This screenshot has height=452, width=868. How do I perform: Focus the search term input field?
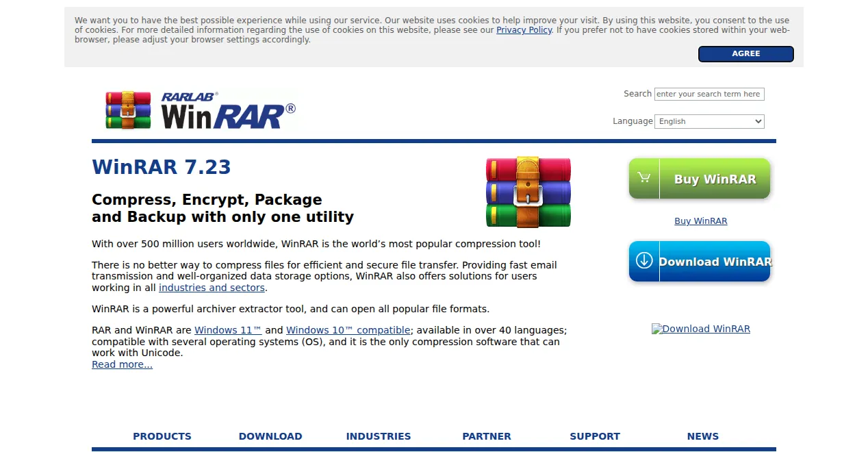[x=709, y=94]
